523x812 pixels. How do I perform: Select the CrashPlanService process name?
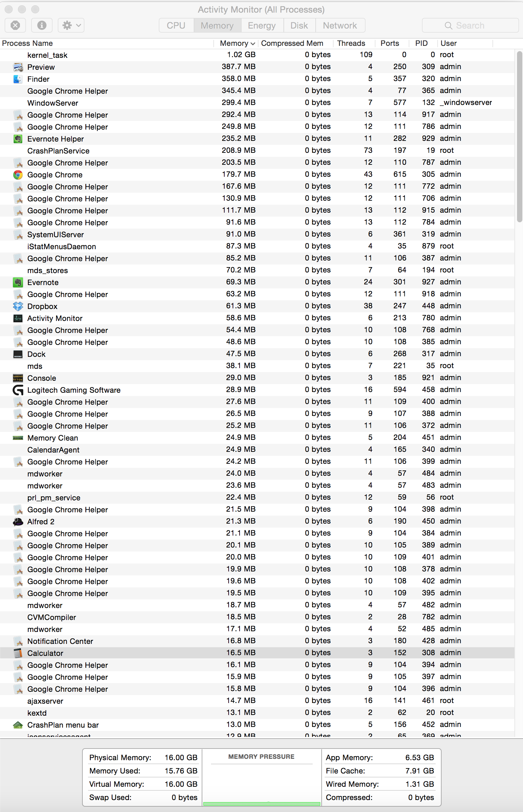tap(58, 151)
